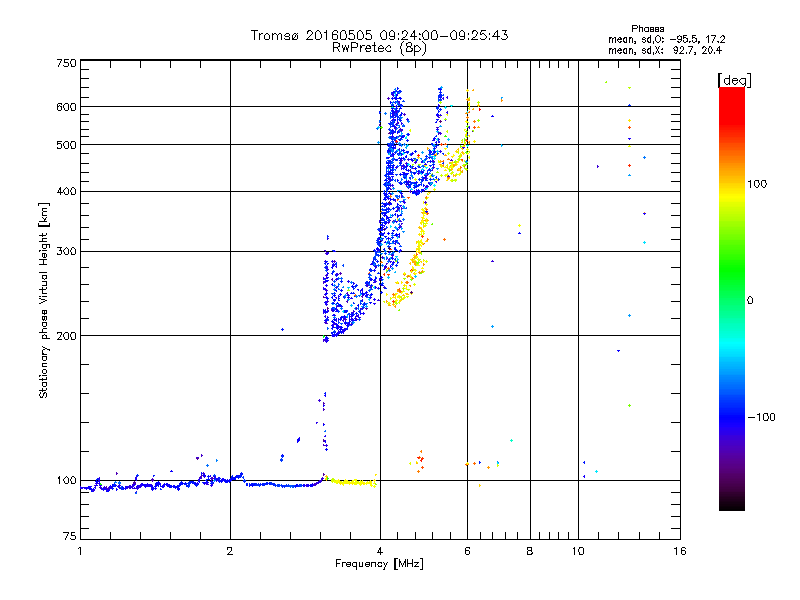Click the colorbar tick label '-100'
Screen dimensions: 800x600
[x=762, y=417]
